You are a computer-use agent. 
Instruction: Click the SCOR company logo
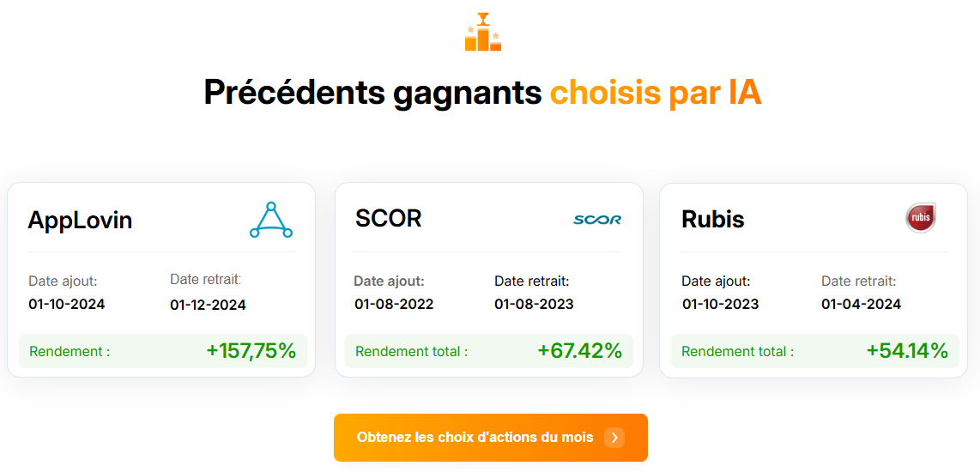click(597, 220)
